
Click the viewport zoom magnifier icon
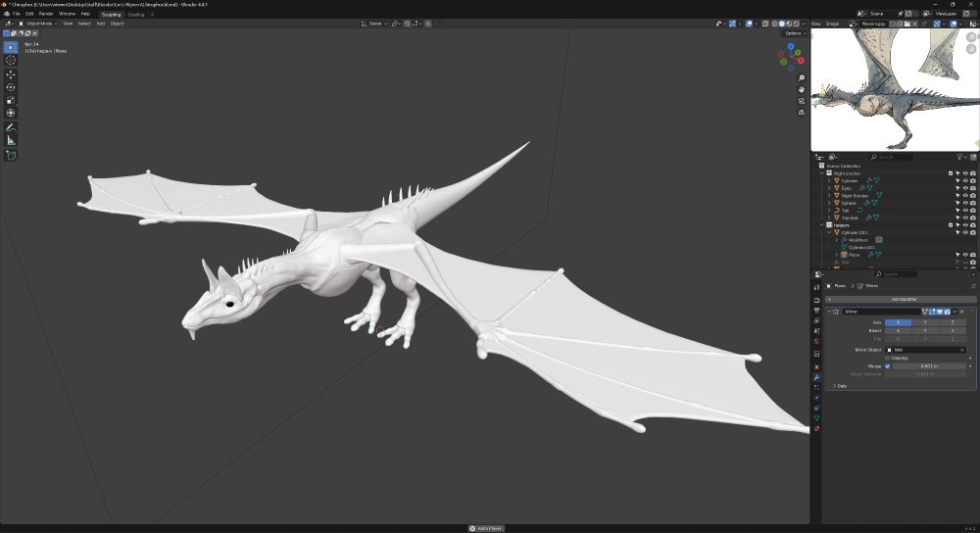click(802, 78)
